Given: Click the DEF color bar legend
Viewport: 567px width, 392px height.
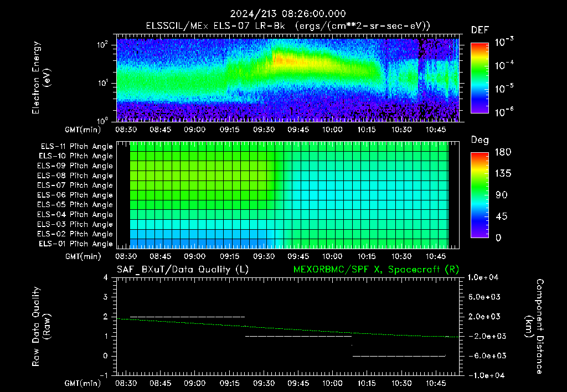Looking at the screenshot, I should (480, 78).
